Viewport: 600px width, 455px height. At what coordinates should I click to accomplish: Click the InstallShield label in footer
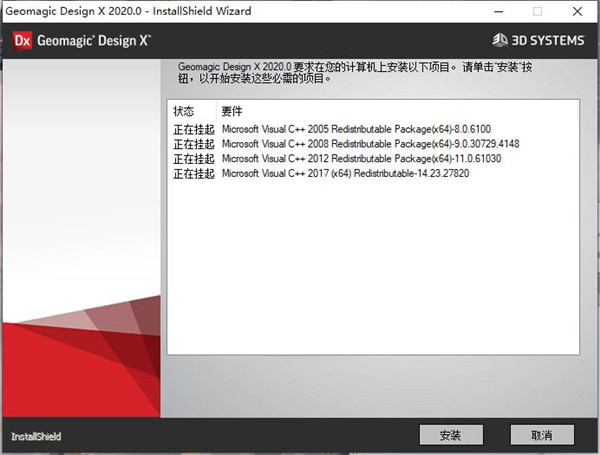(36, 437)
